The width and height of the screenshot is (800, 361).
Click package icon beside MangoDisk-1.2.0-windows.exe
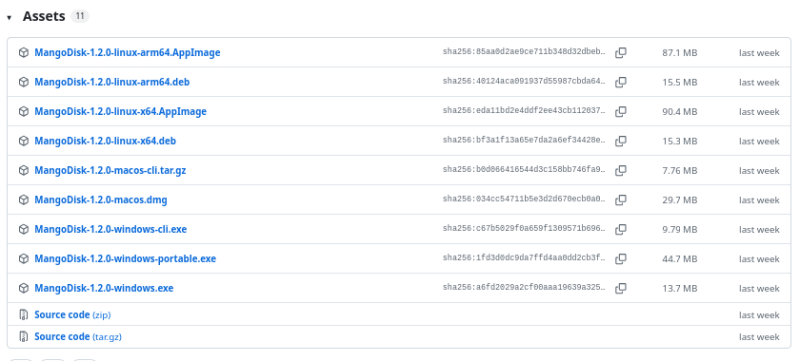(x=23, y=288)
